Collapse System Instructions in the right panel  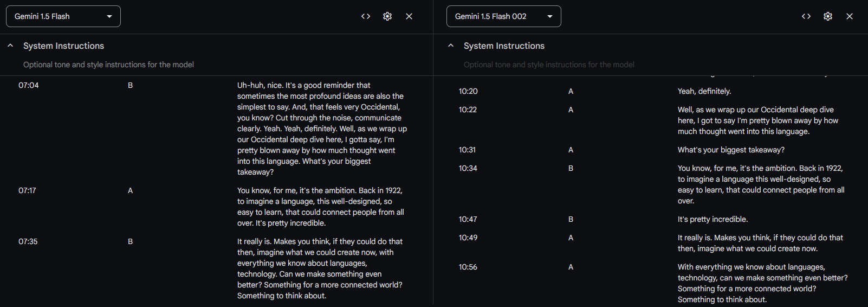point(451,46)
